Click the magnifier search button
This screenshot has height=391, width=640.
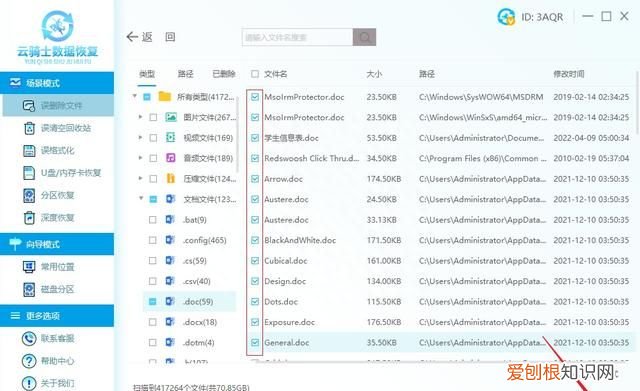pos(364,37)
